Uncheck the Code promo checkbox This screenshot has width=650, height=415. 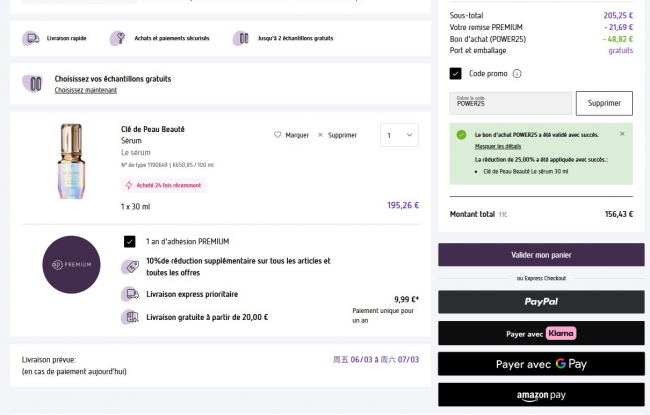[x=456, y=73]
